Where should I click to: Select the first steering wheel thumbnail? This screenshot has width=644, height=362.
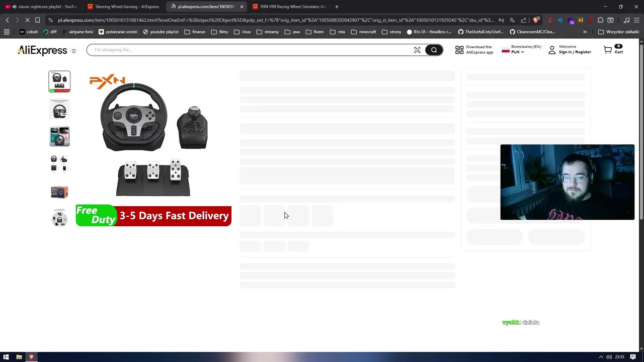pyautogui.click(x=59, y=81)
